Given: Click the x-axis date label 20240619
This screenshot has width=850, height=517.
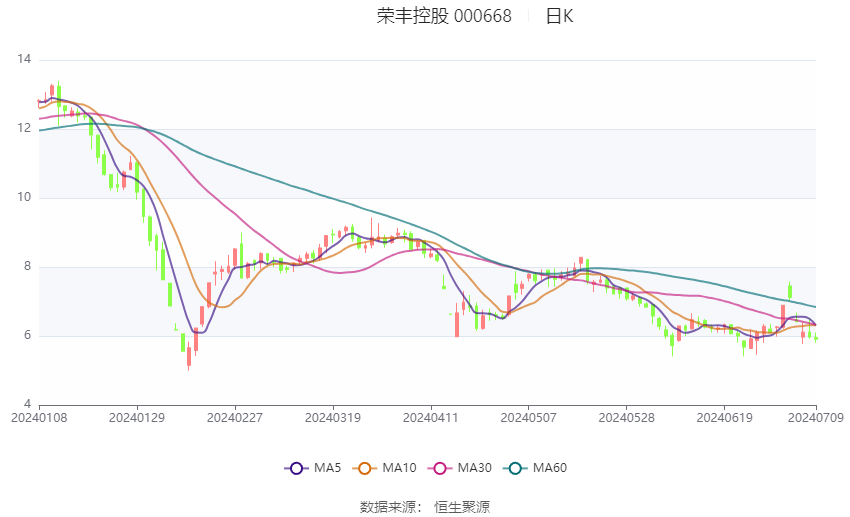Looking at the screenshot, I should [x=724, y=418].
